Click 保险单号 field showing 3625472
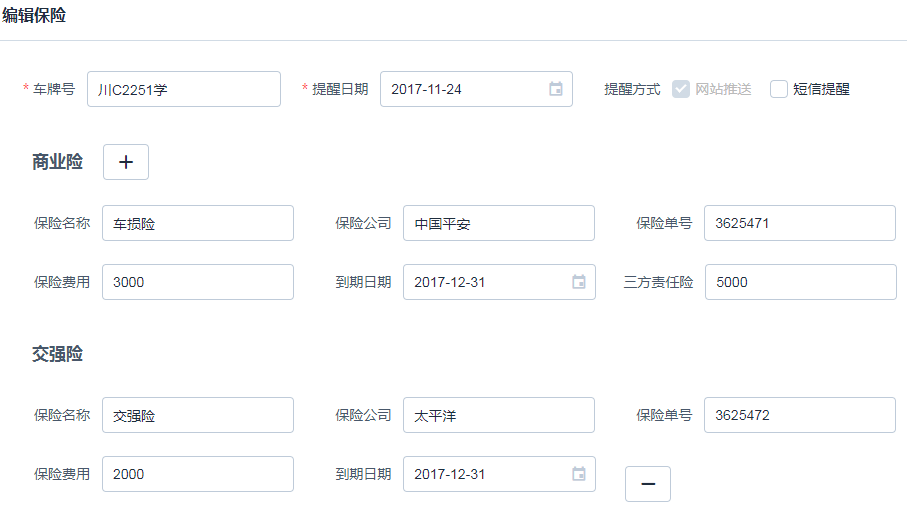Screen dimensions: 907x511 tap(799, 415)
